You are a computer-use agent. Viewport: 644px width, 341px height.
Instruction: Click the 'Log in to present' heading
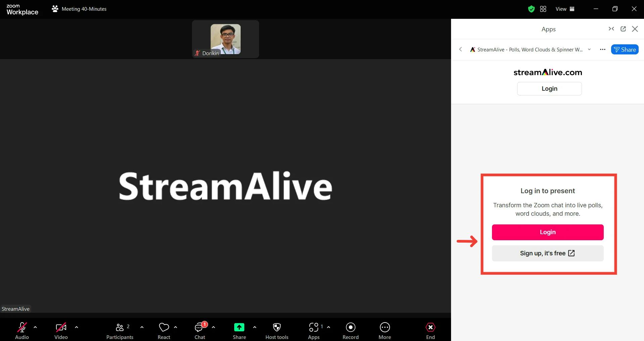(548, 191)
